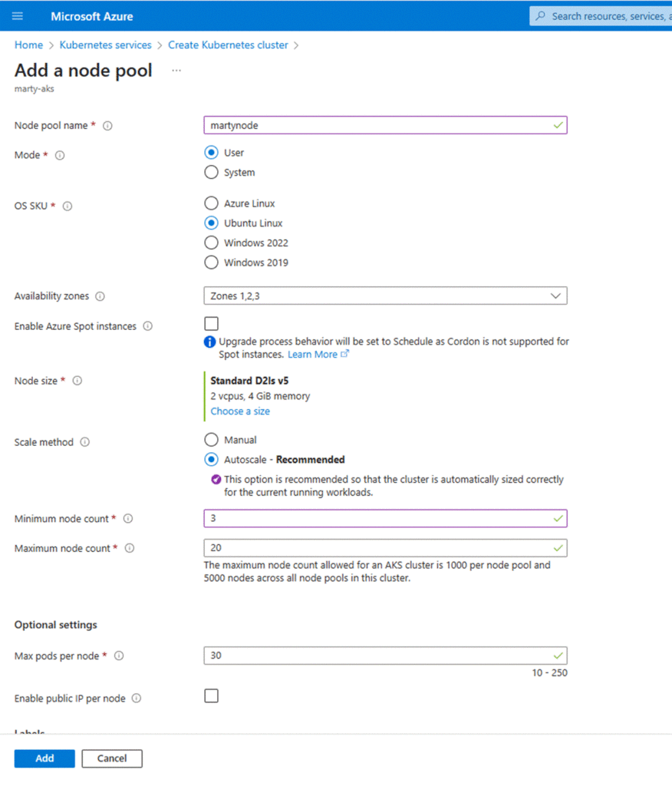Choose Azure Linux as OS SKU

[212, 203]
